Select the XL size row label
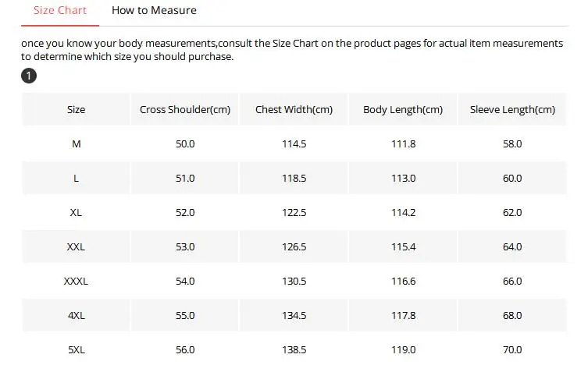 pyautogui.click(x=76, y=212)
